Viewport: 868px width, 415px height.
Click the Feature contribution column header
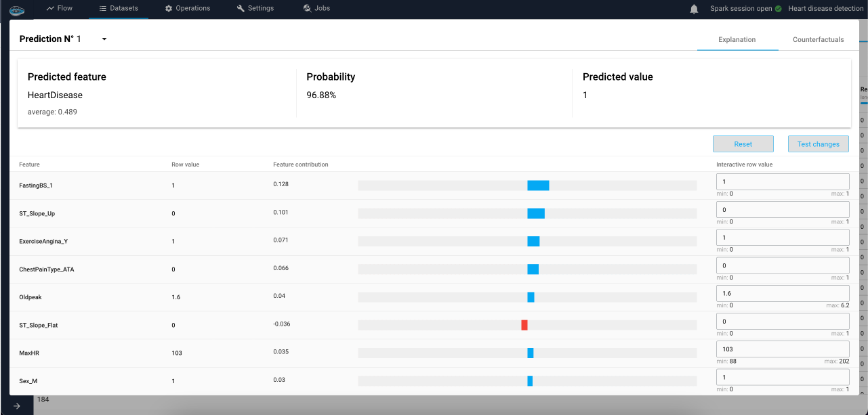coord(301,165)
